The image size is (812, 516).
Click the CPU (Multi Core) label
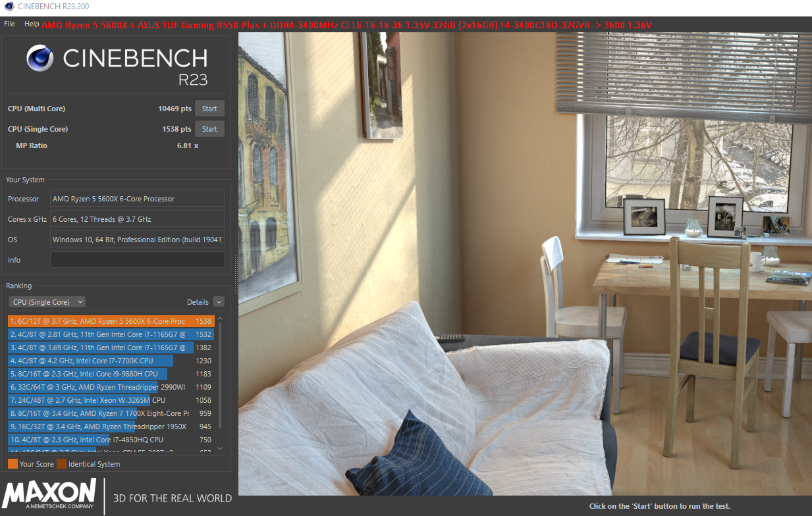click(36, 109)
